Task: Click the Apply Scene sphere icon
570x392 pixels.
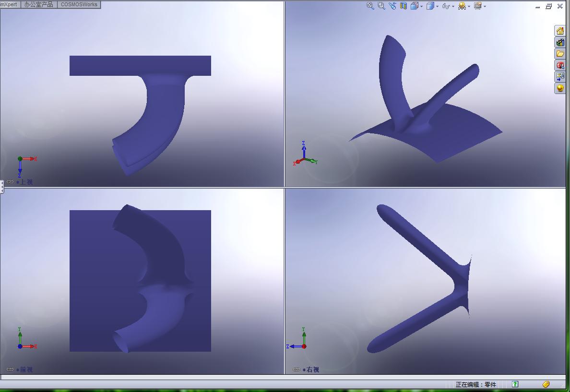Action: tap(462, 6)
